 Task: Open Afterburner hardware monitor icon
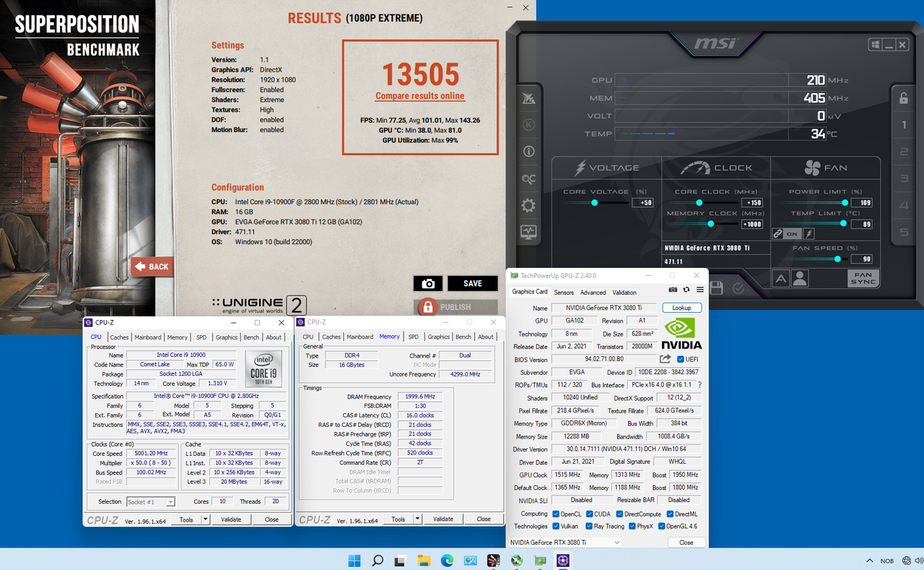[x=528, y=233]
